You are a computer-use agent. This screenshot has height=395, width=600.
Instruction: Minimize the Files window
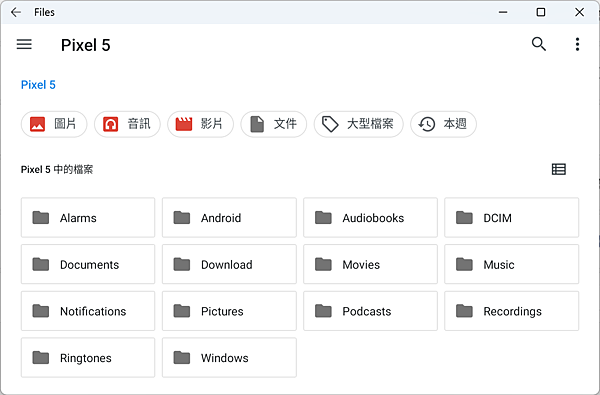tap(503, 12)
